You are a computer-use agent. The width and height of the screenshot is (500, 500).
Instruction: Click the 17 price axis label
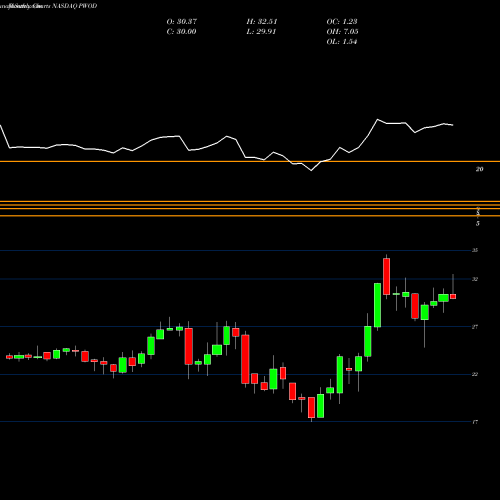tap(475, 422)
